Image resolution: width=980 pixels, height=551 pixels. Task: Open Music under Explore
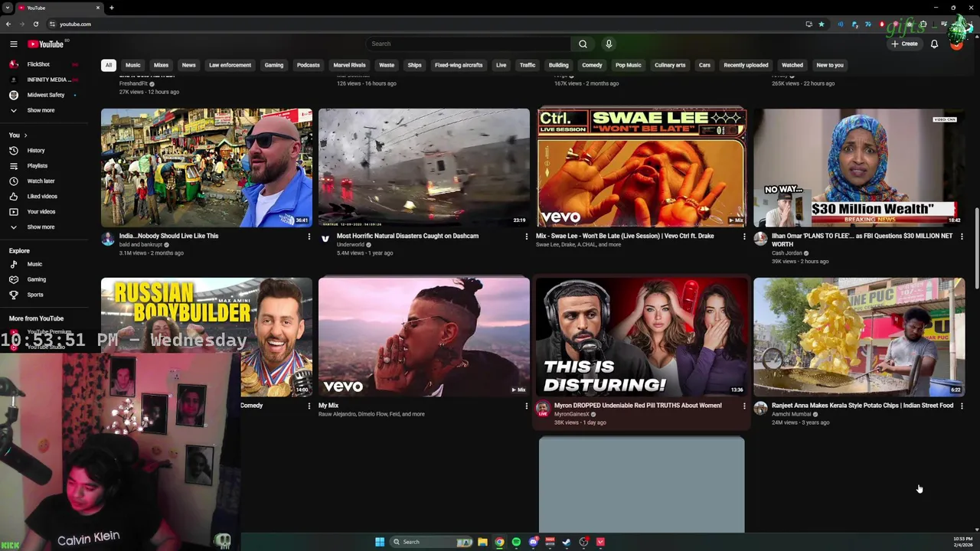click(x=34, y=264)
